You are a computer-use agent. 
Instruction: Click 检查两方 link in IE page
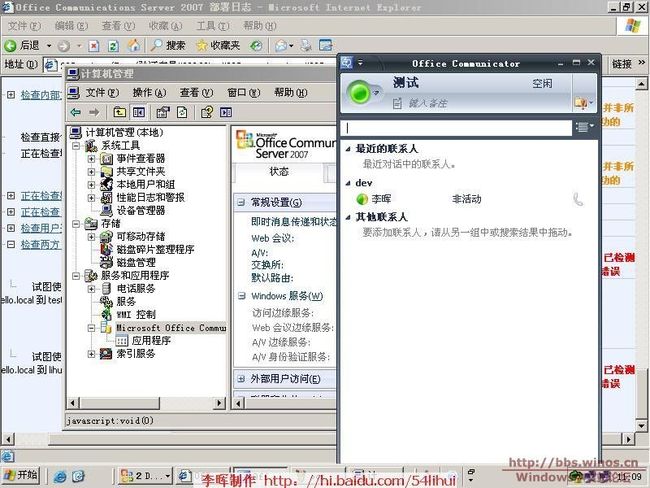tap(40, 245)
